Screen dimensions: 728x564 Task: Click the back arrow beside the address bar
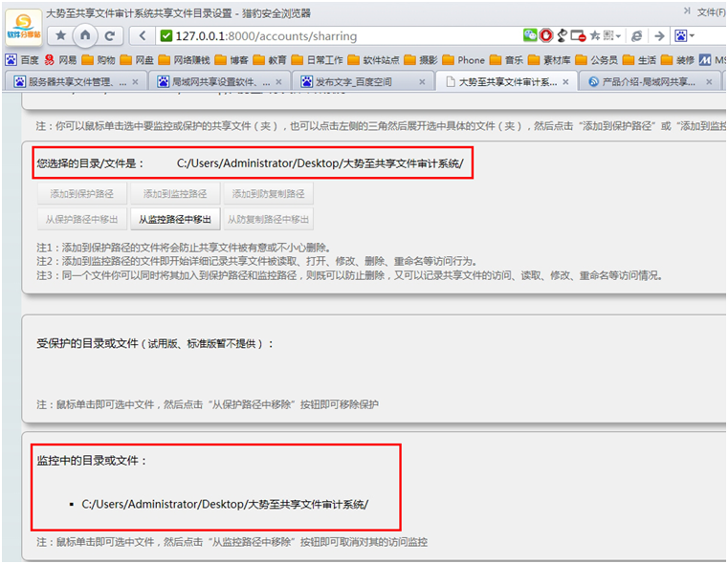tap(143, 35)
